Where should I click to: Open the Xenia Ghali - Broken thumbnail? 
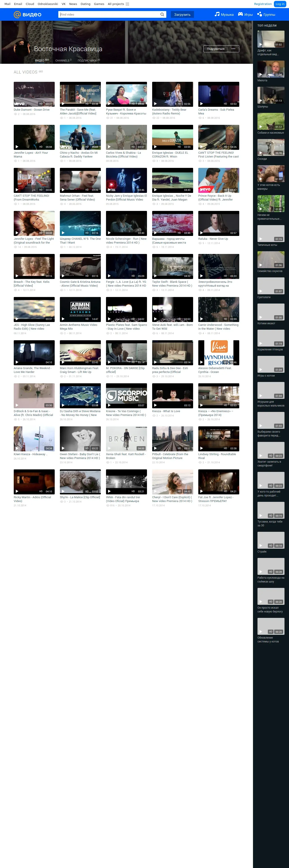[126, 439]
